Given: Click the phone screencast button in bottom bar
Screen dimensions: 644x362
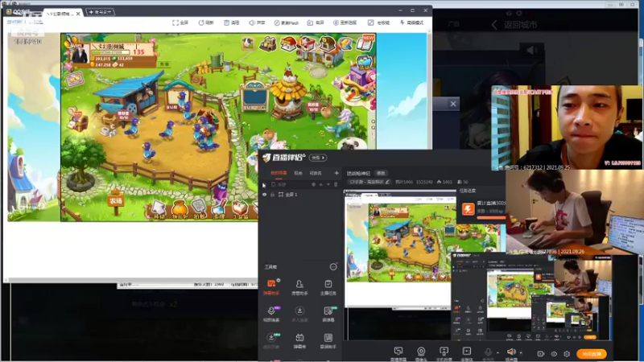Looking at the screenshot, I should 444,354.
